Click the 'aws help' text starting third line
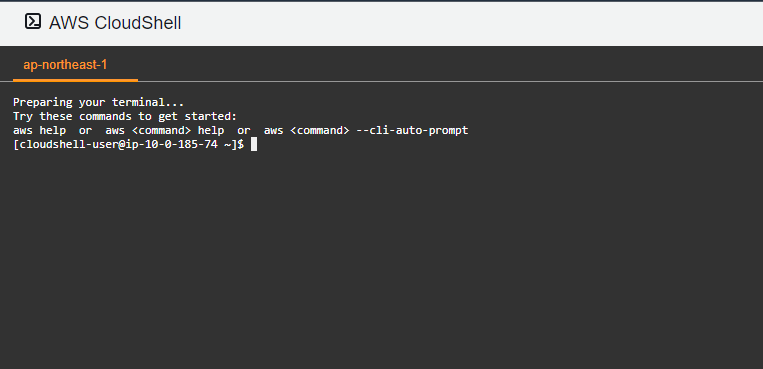763x369 pixels. (x=39, y=130)
